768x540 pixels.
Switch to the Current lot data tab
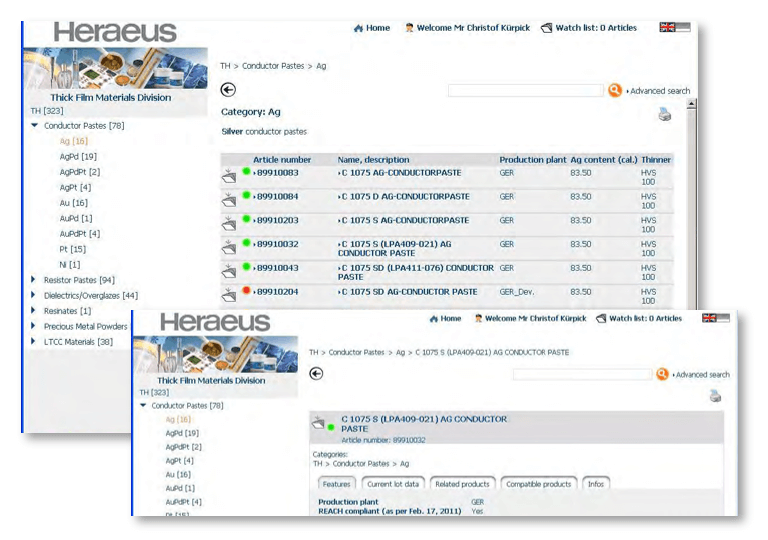tap(393, 484)
